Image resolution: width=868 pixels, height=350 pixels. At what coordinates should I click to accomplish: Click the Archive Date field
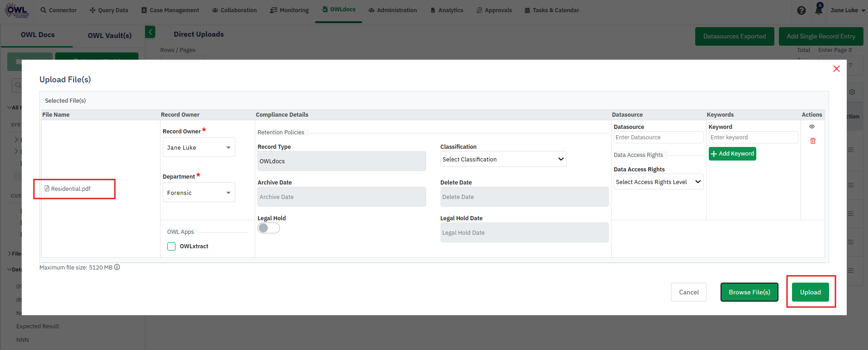pyautogui.click(x=342, y=197)
